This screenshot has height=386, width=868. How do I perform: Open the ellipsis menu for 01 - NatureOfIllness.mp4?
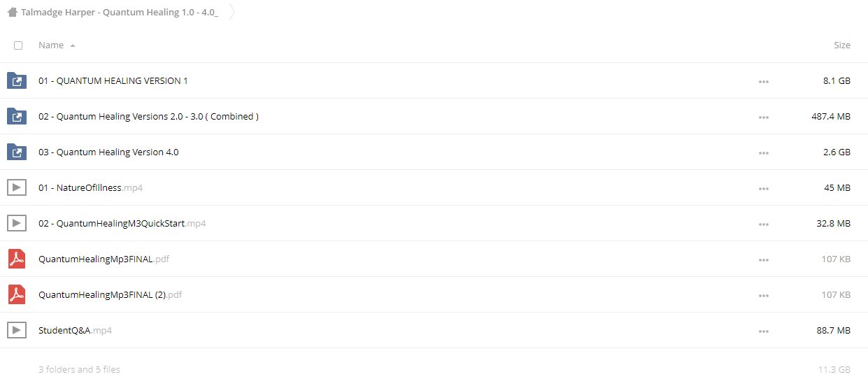coord(763,189)
